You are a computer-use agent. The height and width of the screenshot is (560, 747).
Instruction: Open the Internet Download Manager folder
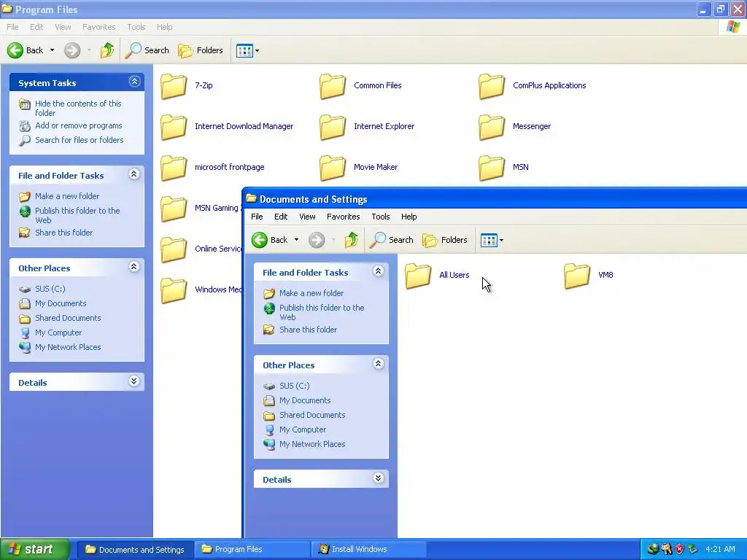227,127
